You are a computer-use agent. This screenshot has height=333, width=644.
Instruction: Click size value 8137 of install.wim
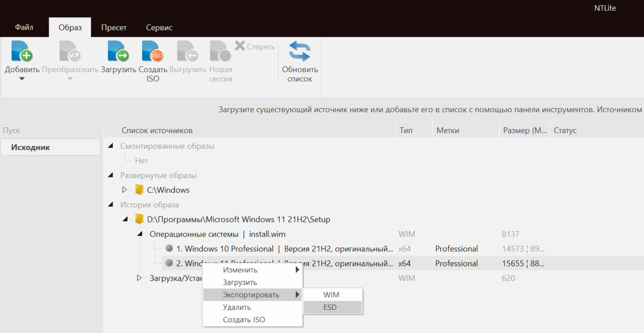pos(510,234)
